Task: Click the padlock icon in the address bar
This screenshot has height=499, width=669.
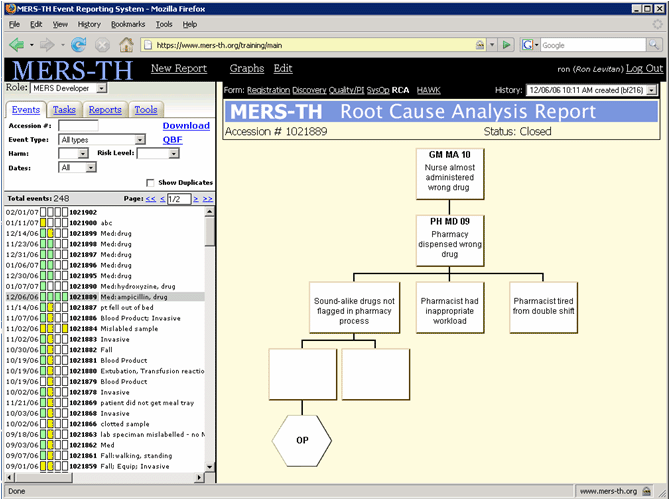Action: pos(480,45)
